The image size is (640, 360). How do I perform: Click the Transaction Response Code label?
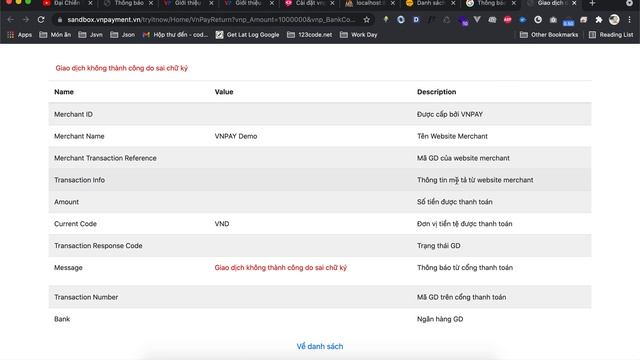(98, 246)
